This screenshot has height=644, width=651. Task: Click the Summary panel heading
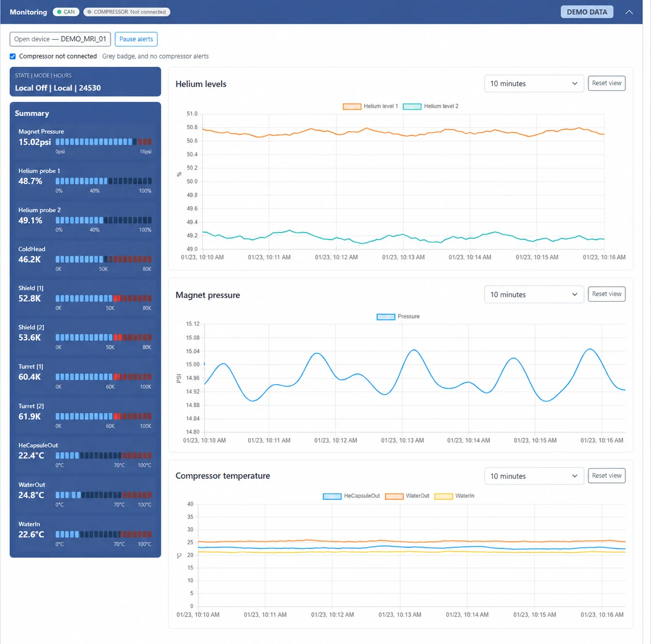tap(32, 113)
